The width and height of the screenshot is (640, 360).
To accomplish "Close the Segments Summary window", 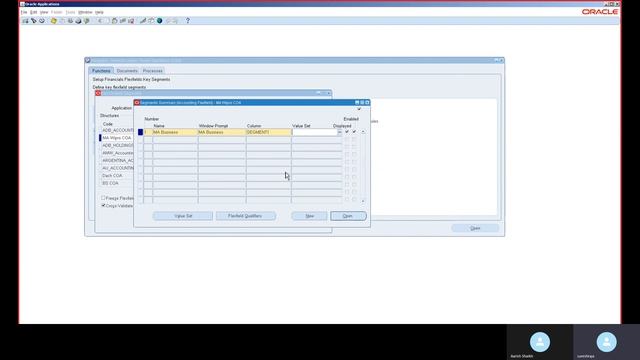I will (x=367, y=102).
